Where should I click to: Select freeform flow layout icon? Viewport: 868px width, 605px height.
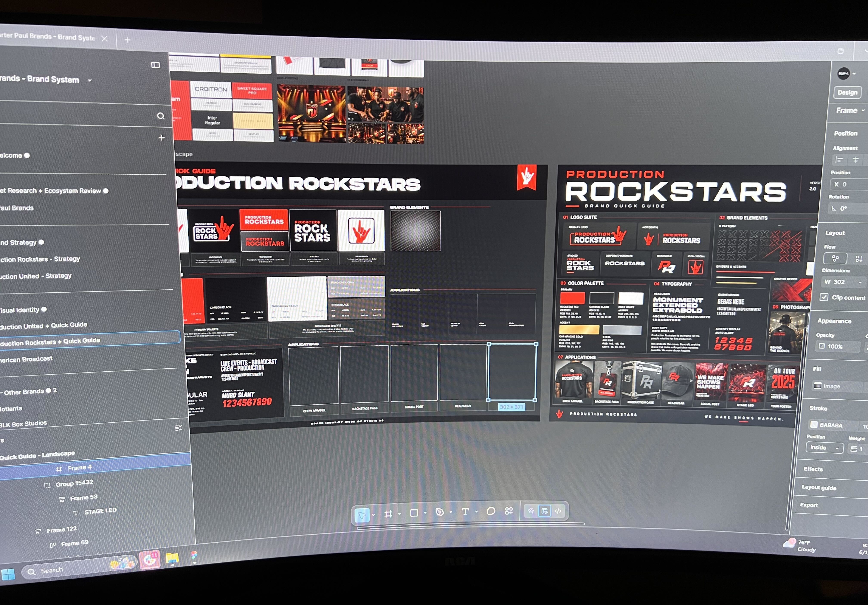[x=835, y=259]
